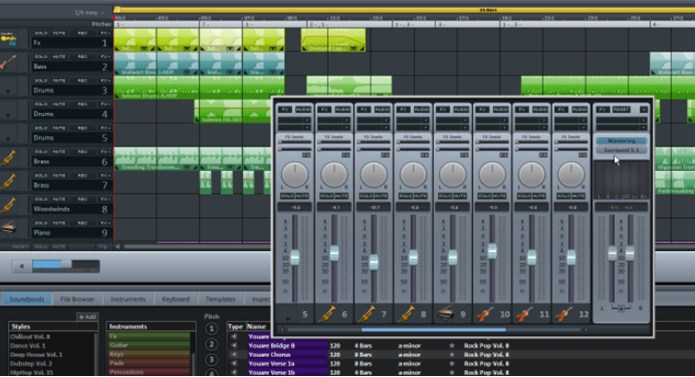695x377 pixels.
Task: Switch to the File Browser tab
Action: (78, 299)
